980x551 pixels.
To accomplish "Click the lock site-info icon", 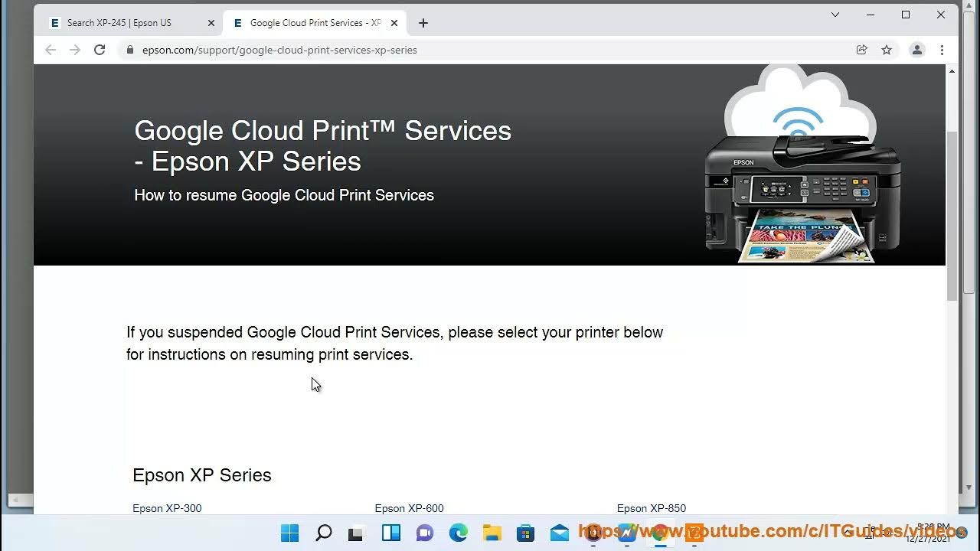I will (x=130, y=50).
